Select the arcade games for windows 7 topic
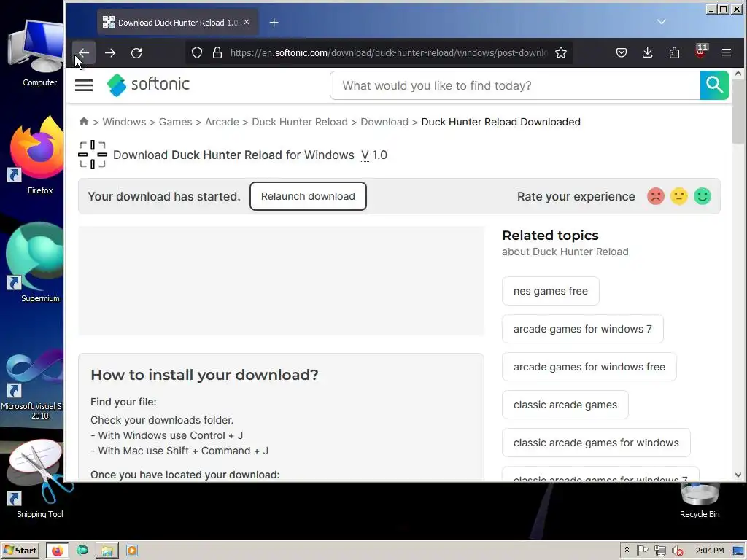The height and width of the screenshot is (560, 747). tap(583, 329)
